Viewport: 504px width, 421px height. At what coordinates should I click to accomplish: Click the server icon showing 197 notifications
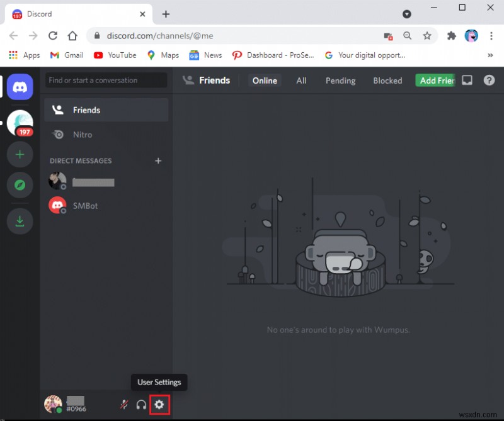pos(20,122)
